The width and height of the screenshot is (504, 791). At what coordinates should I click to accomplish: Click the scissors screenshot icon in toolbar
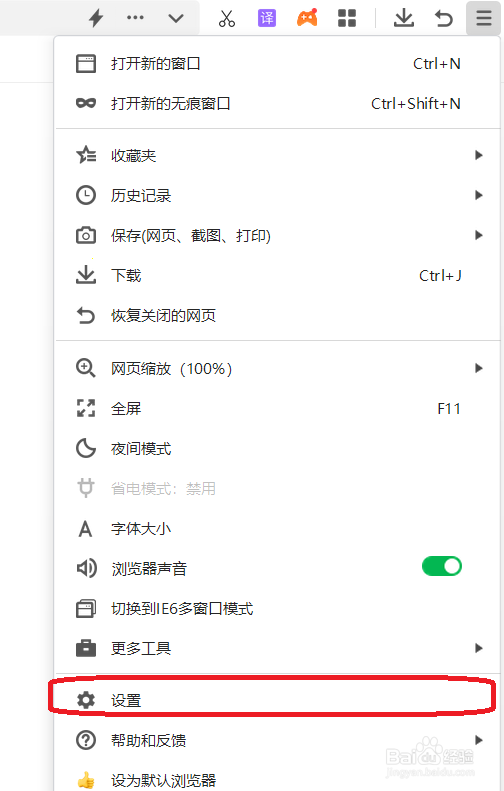pos(227,18)
